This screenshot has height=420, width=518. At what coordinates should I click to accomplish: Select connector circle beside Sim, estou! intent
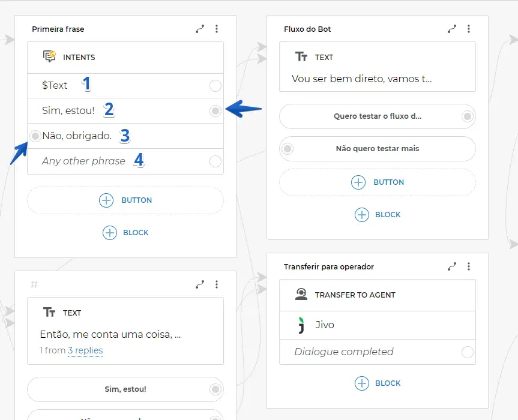point(215,110)
